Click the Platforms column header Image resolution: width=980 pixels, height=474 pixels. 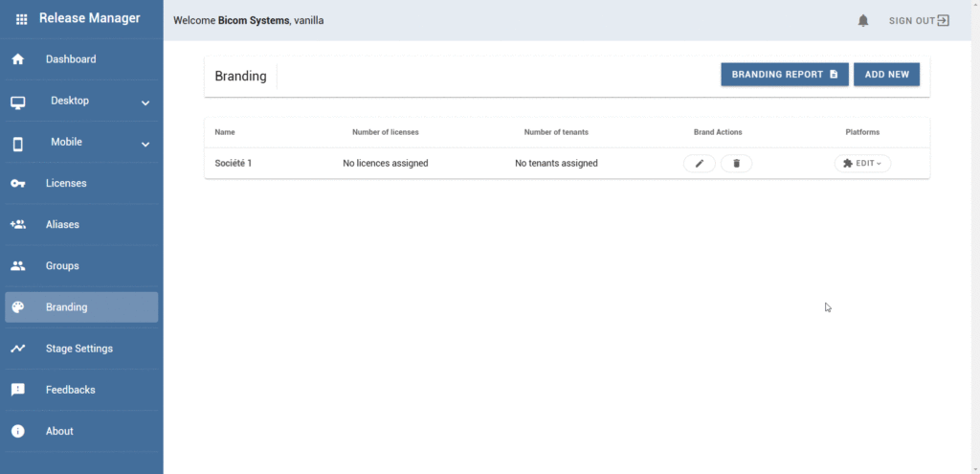862,132
